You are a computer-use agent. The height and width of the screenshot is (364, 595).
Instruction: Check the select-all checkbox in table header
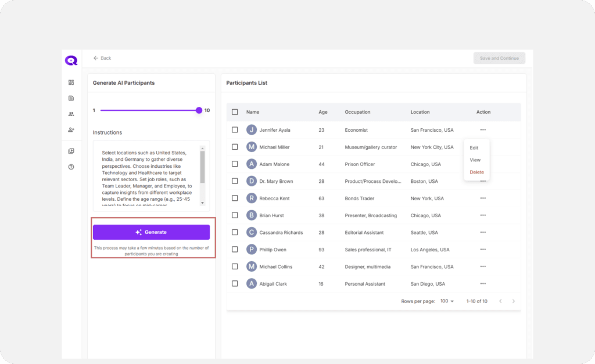(x=235, y=112)
